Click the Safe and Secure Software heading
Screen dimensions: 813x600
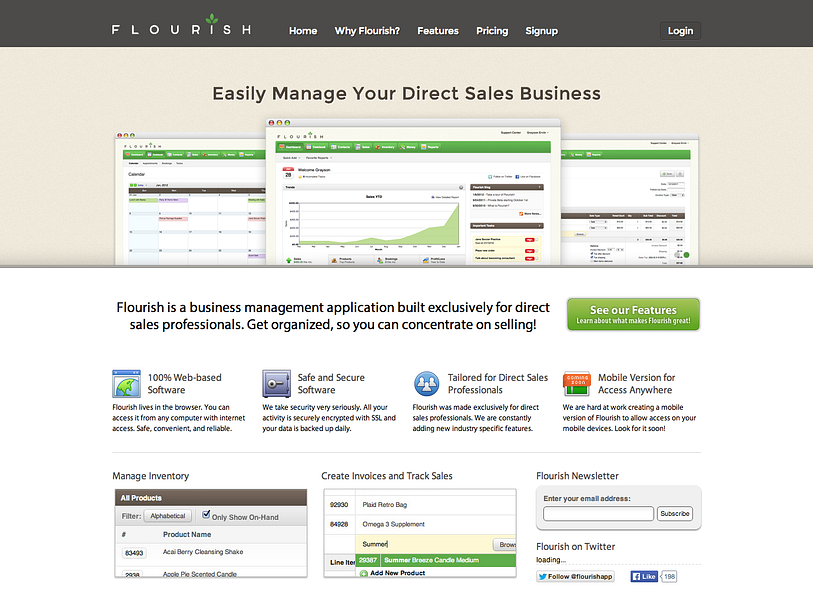pos(331,384)
